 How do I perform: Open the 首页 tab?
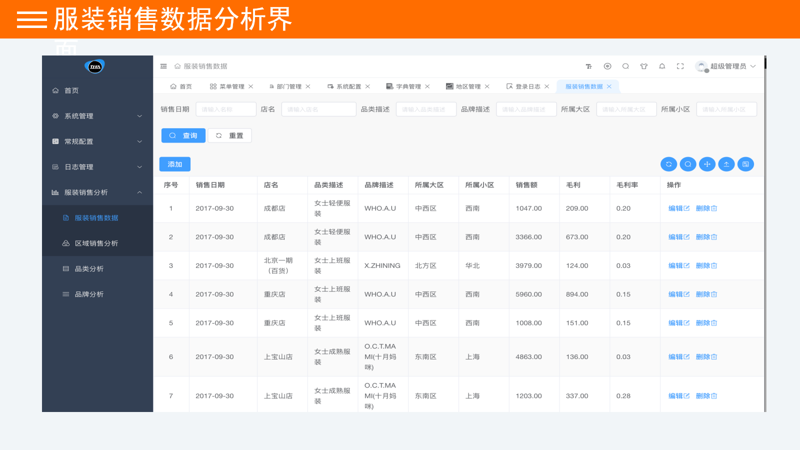coord(181,87)
